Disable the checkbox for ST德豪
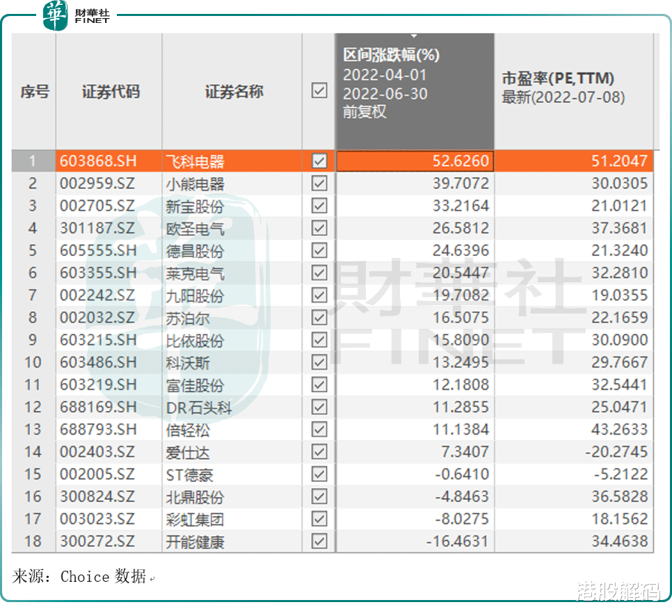This screenshot has width=672, height=616. [319, 474]
